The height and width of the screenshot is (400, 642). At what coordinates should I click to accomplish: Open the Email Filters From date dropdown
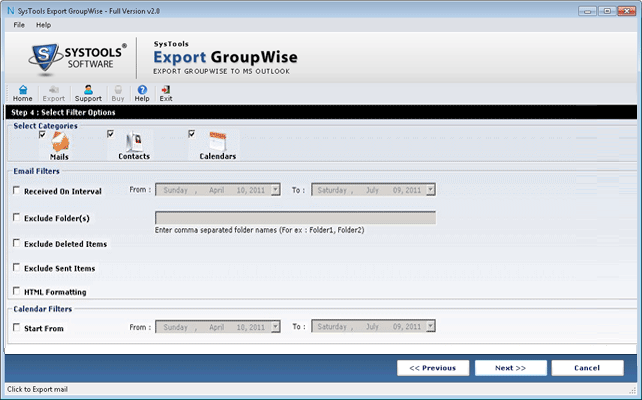(274, 189)
